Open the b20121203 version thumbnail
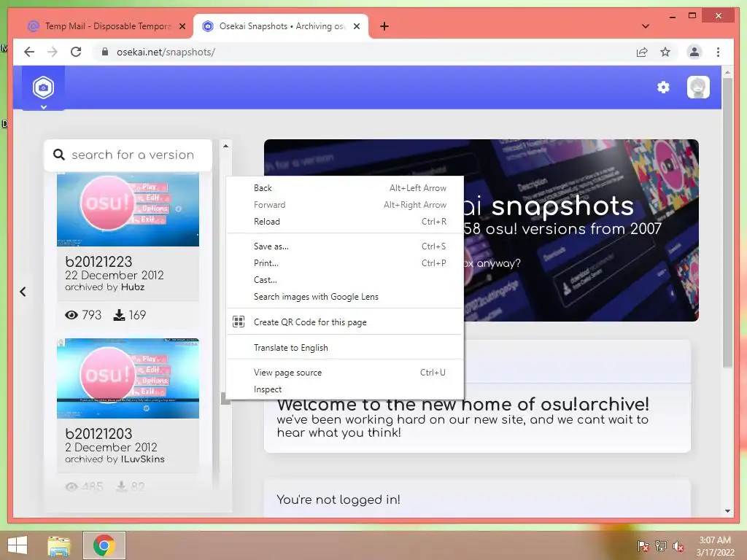 point(128,378)
